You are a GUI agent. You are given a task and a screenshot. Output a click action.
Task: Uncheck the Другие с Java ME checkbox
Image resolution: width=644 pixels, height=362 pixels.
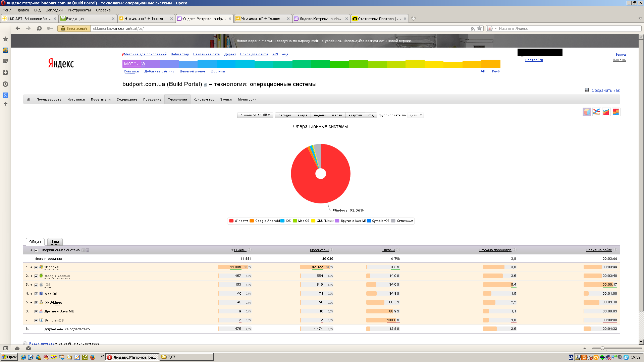click(x=36, y=311)
